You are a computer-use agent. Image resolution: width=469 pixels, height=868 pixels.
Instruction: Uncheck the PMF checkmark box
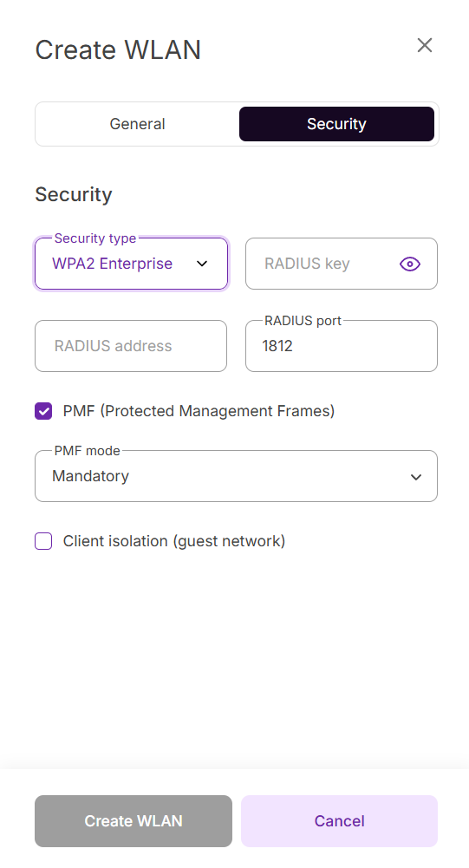point(43,411)
